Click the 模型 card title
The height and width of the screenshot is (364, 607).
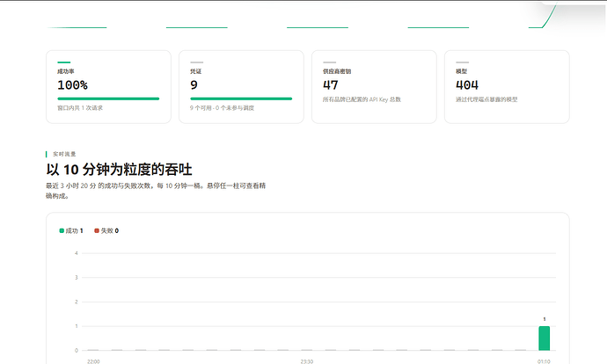[462, 71]
